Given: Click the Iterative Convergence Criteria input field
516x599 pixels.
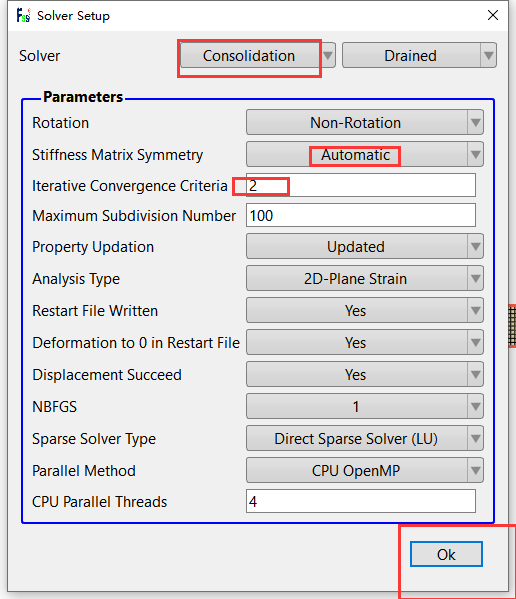Looking at the screenshot, I should (x=361, y=185).
